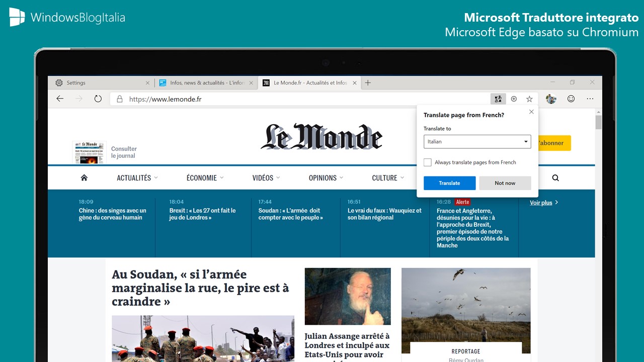
Task: Click the Translate icon in address bar
Action: tap(498, 99)
